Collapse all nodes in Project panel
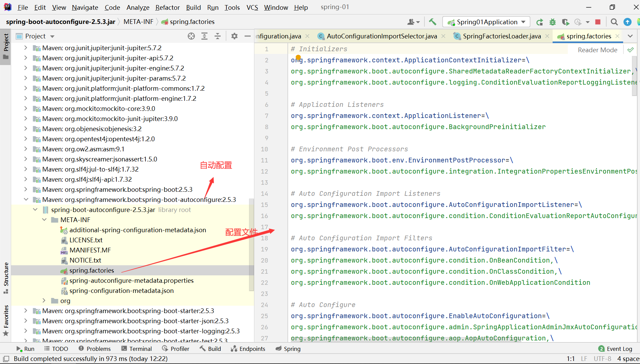Image resolution: width=640 pixels, height=364 pixels. (218, 36)
